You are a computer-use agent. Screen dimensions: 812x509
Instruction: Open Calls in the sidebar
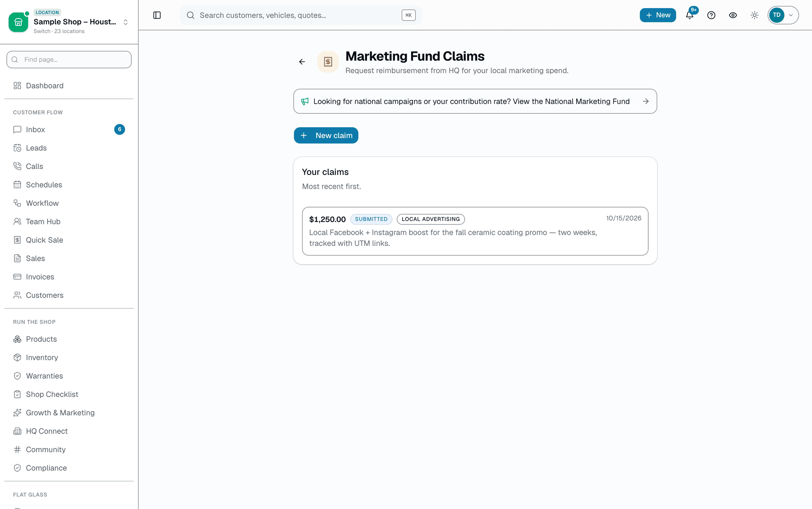[69, 166]
